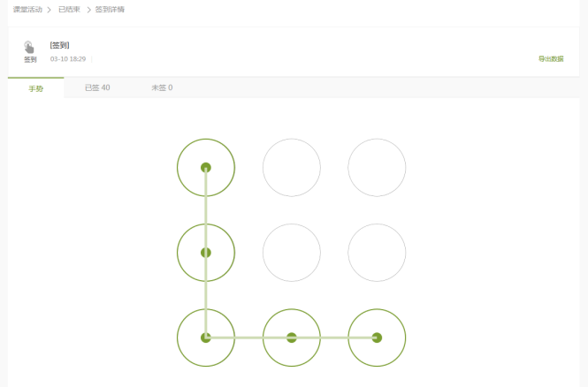Open the 已签 40 tab
This screenshot has height=387, width=588.
(x=97, y=87)
